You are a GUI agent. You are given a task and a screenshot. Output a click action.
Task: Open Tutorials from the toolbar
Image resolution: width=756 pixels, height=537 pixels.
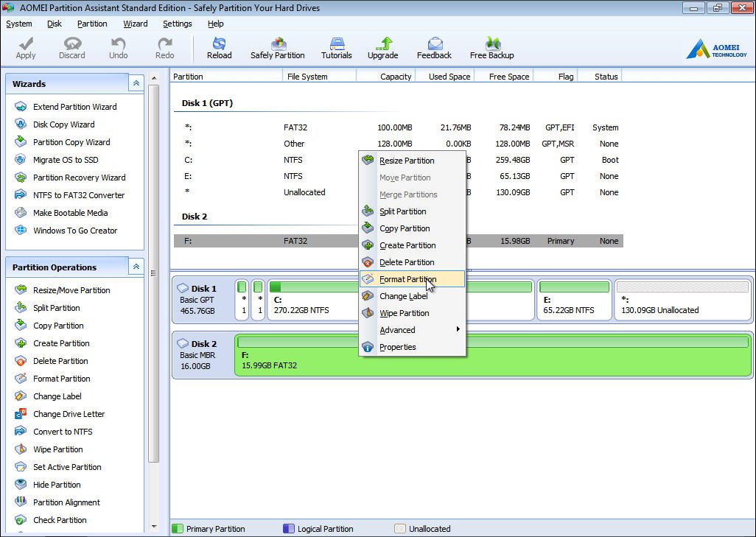(x=337, y=48)
